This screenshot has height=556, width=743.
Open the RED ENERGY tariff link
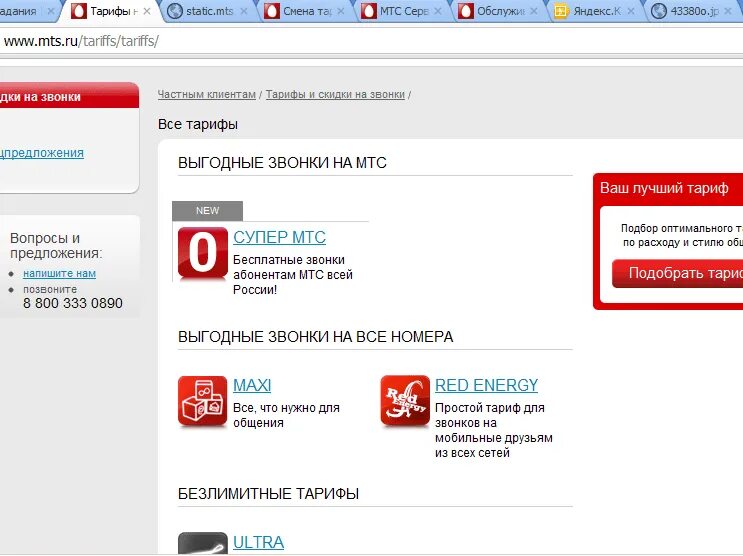pyautogui.click(x=487, y=385)
